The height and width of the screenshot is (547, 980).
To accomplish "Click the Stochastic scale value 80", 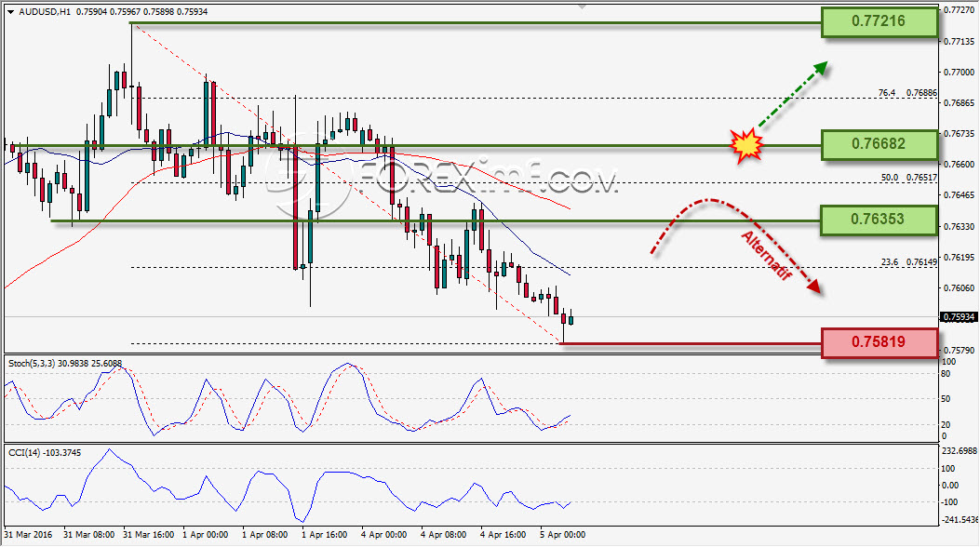I will click(946, 375).
